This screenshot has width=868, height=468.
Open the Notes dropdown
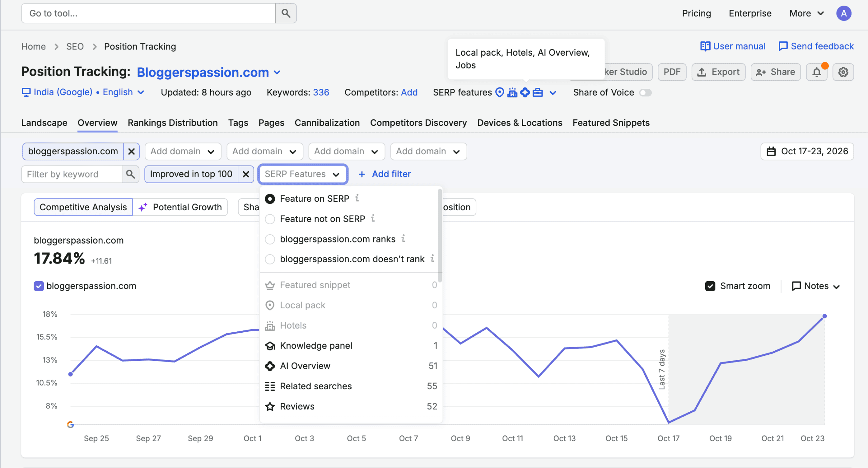click(816, 286)
